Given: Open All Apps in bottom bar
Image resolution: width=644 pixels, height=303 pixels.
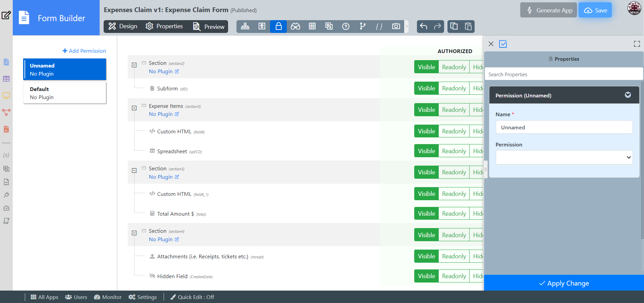Looking at the screenshot, I should coord(44,297).
